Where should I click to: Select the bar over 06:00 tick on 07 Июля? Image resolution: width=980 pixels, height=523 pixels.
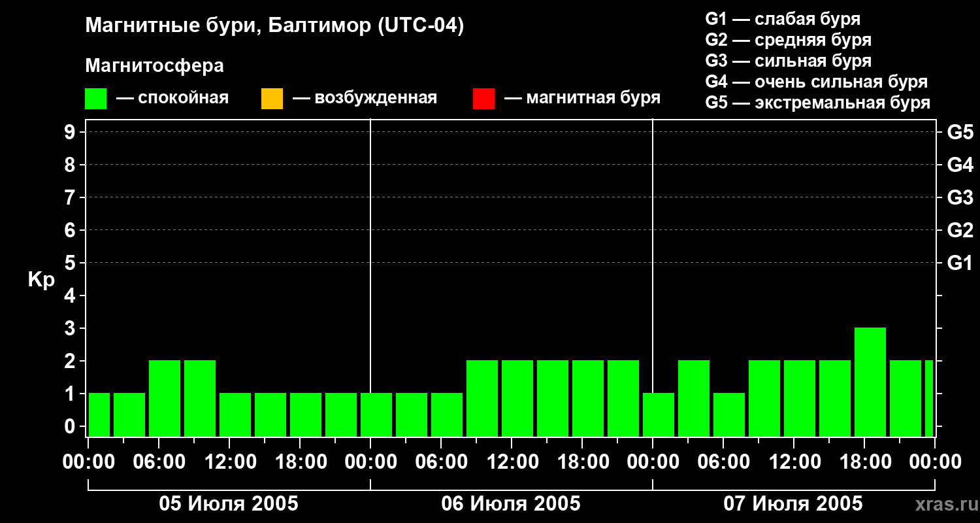coord(729,414)
